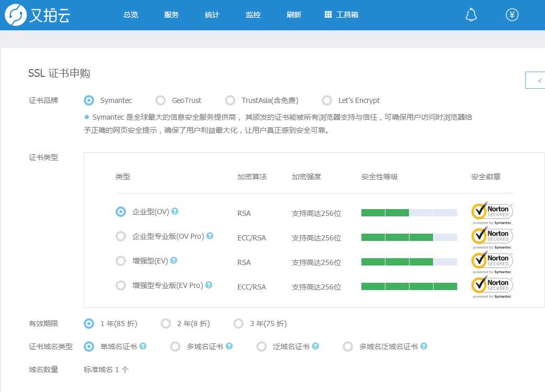This screenshot has height=392, width=545.
Task: Select the 企业型专业版(OV Pro) certificate type
Action: point(121,236)
